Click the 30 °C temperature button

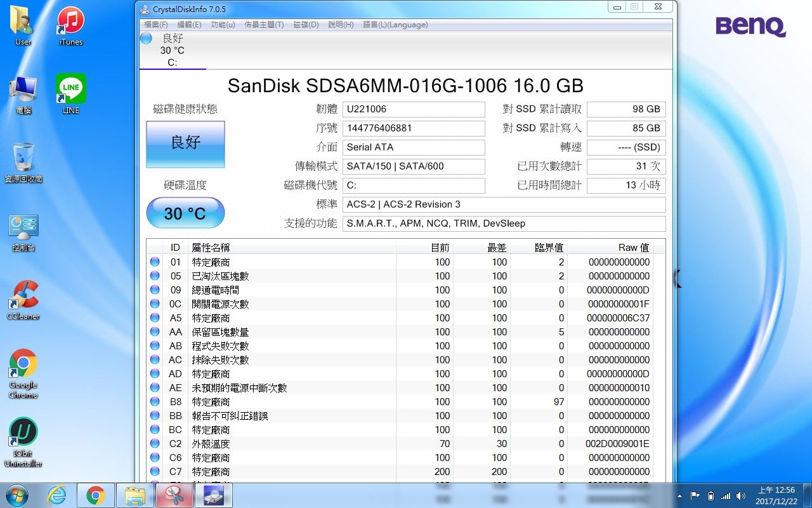tap(185, 213)
